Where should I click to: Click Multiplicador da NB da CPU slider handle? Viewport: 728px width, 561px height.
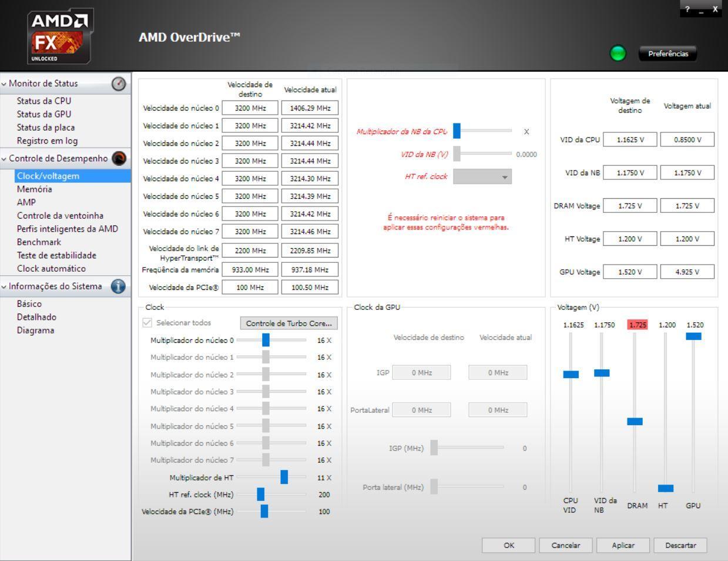click(x=457, y=131)
